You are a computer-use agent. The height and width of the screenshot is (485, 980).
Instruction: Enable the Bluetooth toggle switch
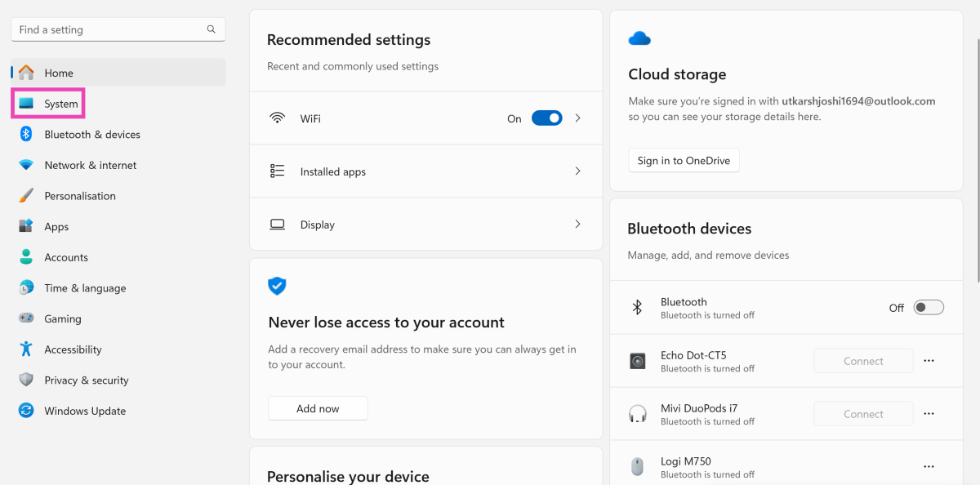click(929, 308)
